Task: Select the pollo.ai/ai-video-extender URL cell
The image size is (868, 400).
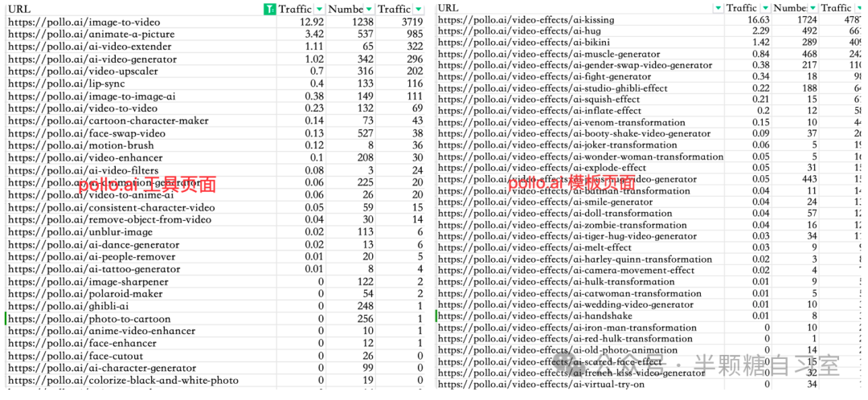Action: (x=141, y=47)
